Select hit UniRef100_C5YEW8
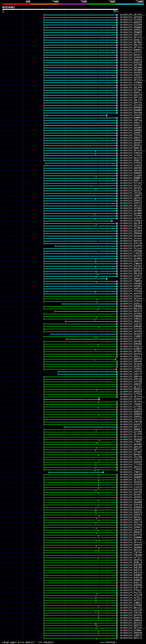This screenshot has width=146, height=644. pos(131,251)
